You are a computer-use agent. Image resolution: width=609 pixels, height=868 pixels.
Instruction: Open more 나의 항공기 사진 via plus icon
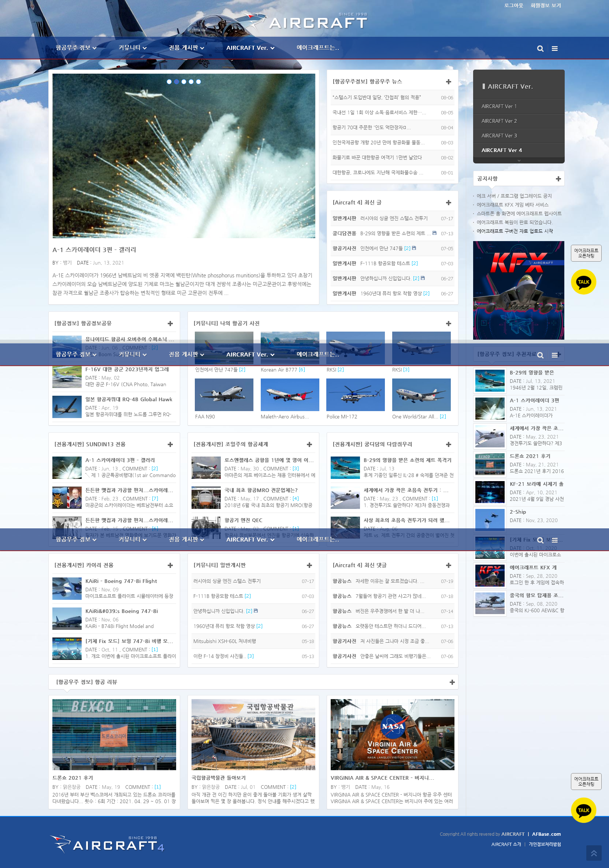(x=449, y=324)
